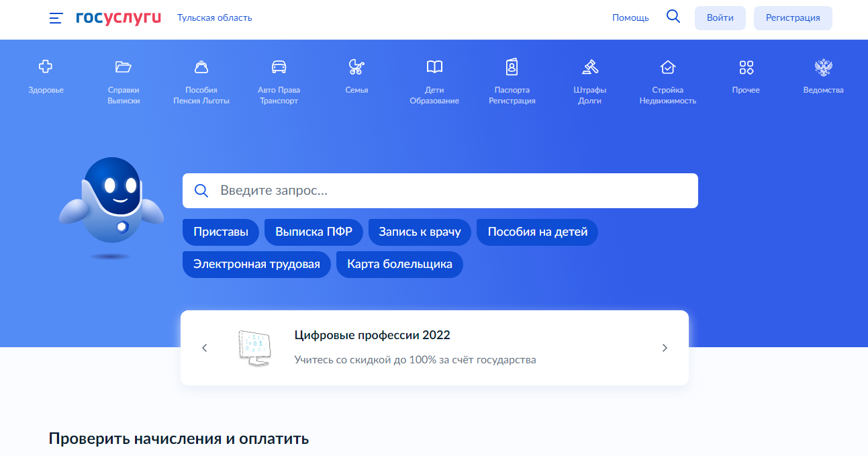Open the Семья category
Viewport: 868px width, 456px height.
click(356, 73)
